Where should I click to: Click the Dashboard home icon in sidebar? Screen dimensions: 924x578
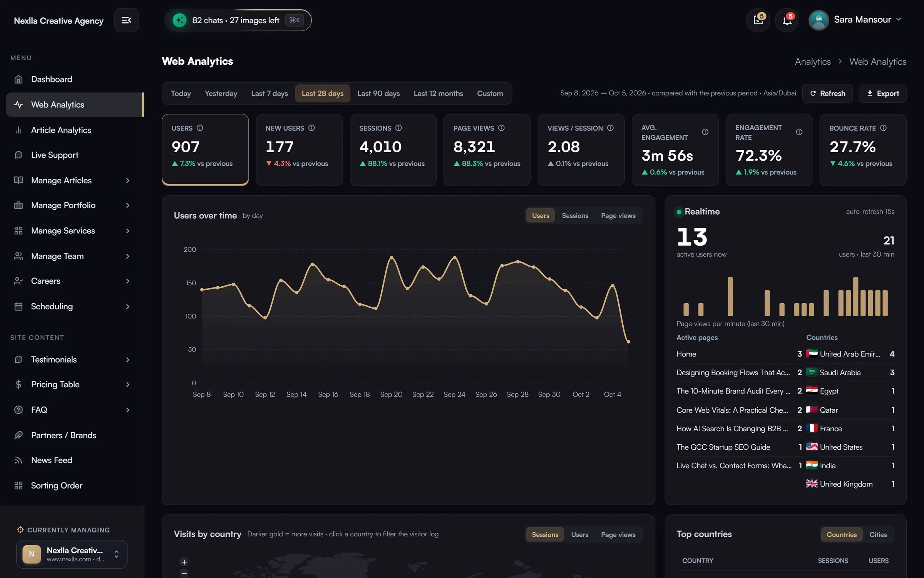pyautogui.click(x=18, y=79)
